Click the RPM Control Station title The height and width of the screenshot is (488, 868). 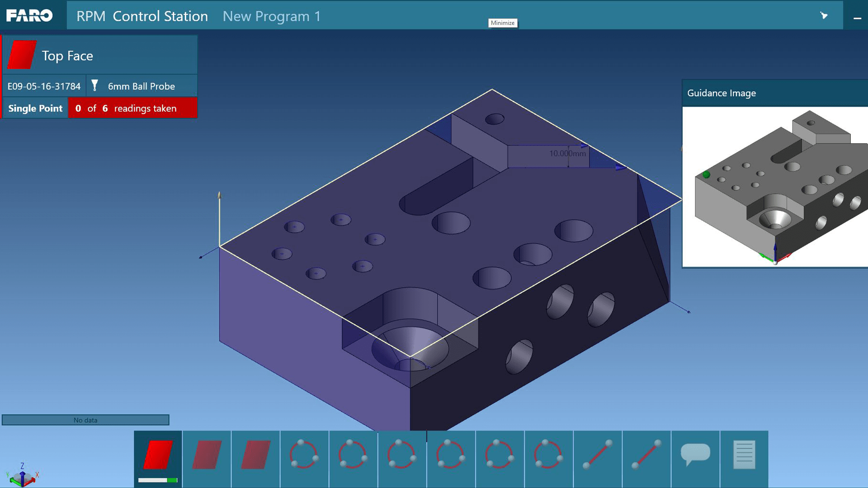pos(142,16)
